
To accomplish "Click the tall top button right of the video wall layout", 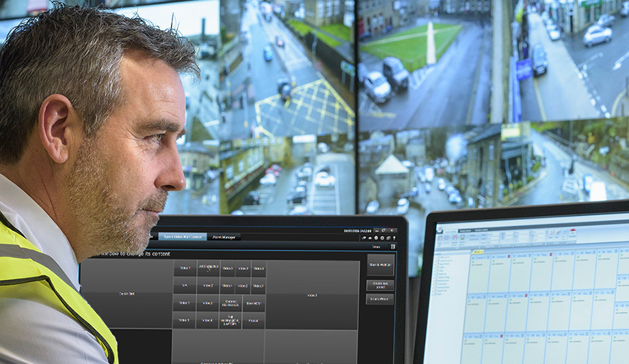I will tap(380, 265).
